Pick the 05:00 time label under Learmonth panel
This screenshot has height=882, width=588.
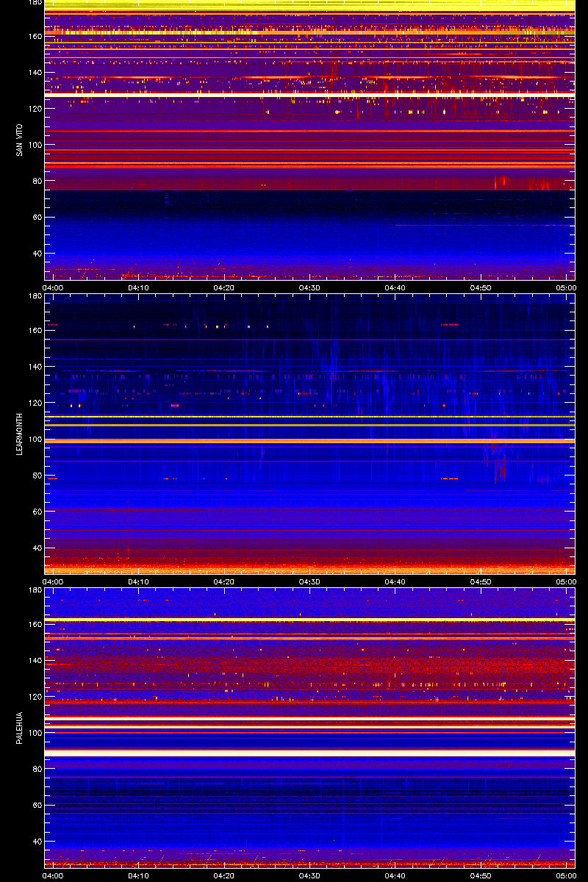(566, 581)
